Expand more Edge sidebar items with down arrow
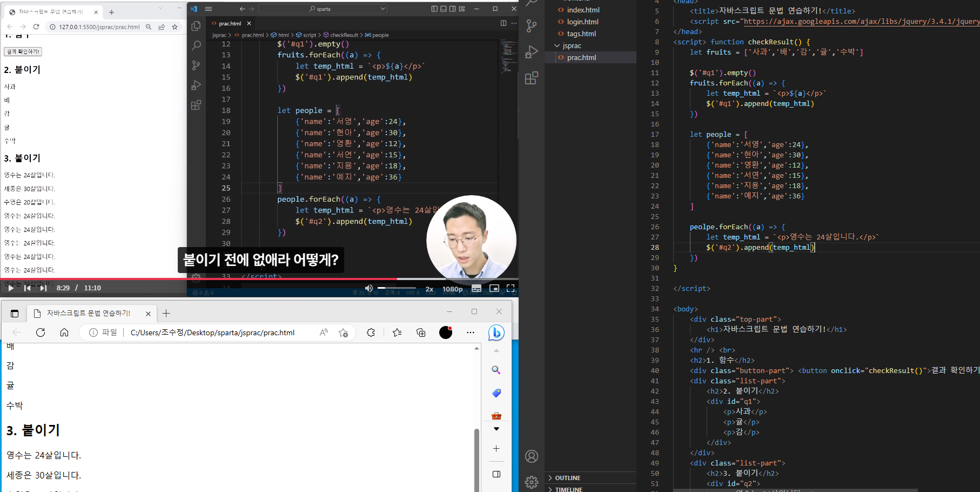Image resolution: width=980 pixels, height=492 pixels. (496, 429)
